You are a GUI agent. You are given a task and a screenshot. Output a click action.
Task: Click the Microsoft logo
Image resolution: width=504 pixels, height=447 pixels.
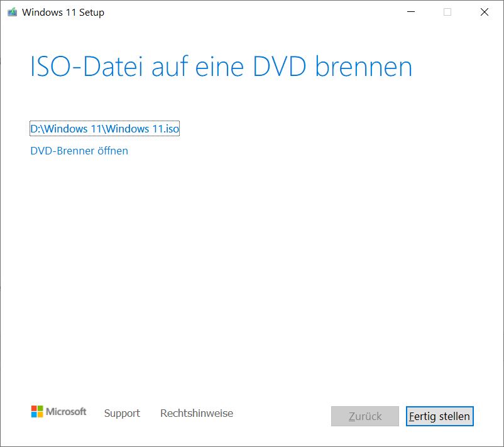click(x=59, y=412)
